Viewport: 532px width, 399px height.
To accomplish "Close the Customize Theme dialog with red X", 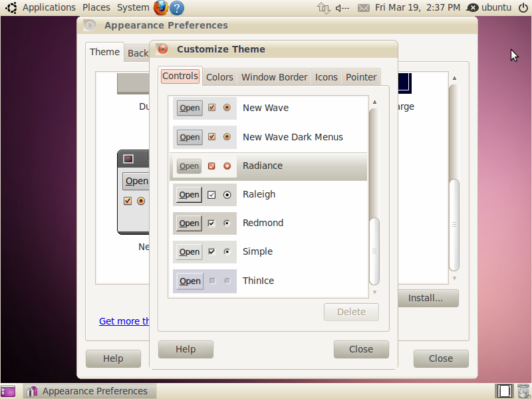I will pos(163,49).
